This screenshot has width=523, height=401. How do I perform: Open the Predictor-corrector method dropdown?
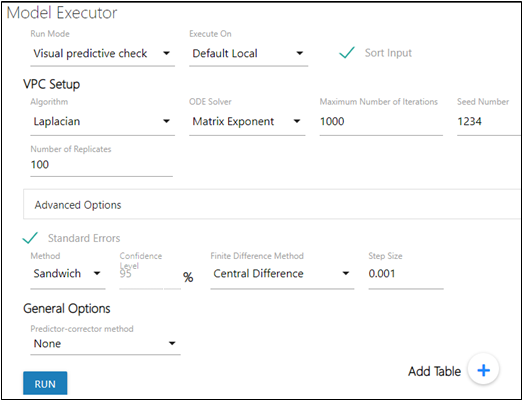(105, 344)
